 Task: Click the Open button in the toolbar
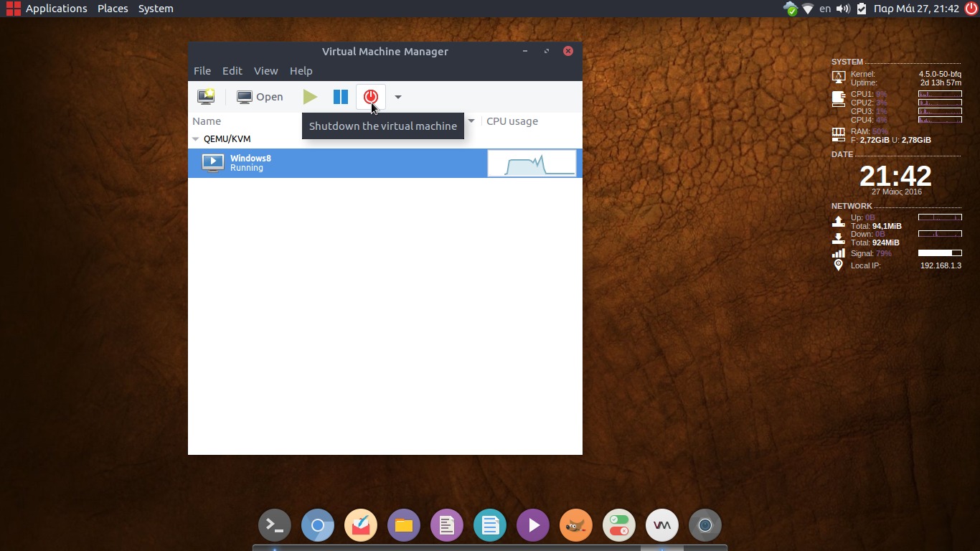pos(260,97)
